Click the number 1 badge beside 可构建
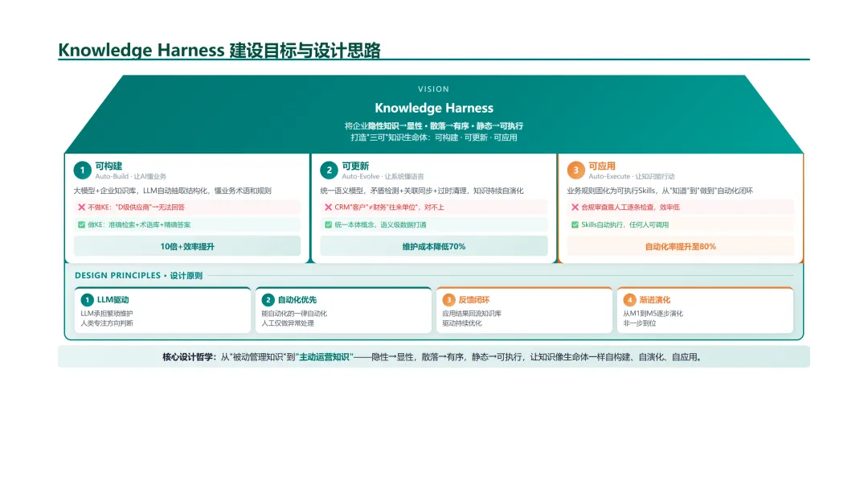Image resolution: width=868 pixels, height=489 pixels. 83,170
